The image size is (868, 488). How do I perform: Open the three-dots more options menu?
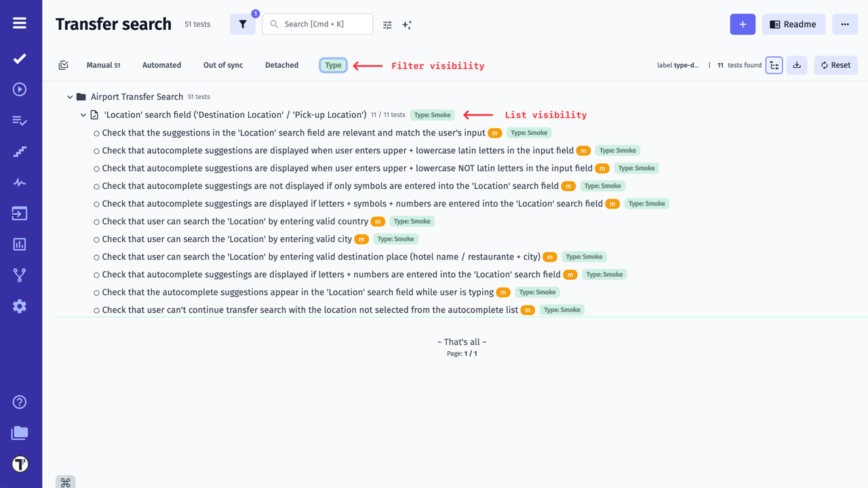pos(845,24)
